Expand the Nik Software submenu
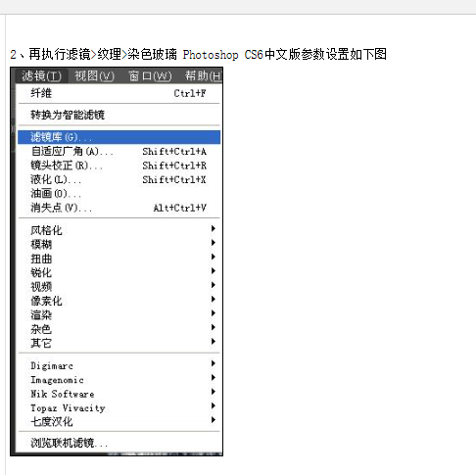Screen dimensions: 476x475 click(119, 394)
